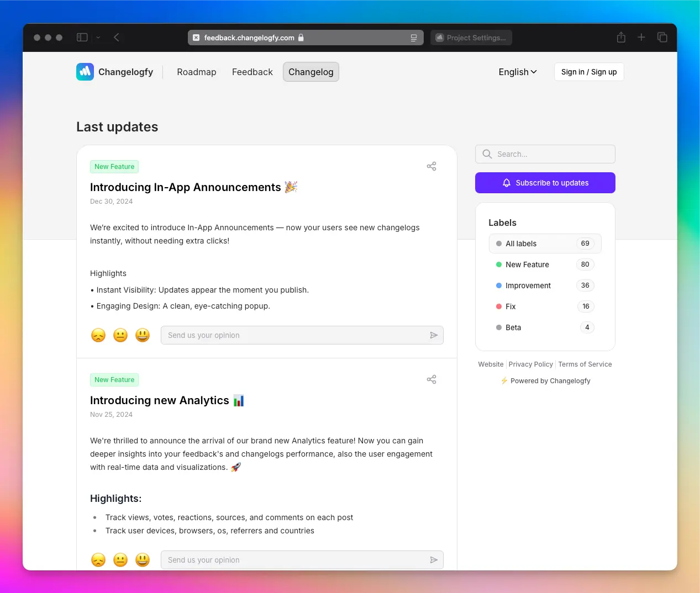Click the feedback.changelogfy.com address bar
This screenshot has width=700, height=593.
[306, 38]
